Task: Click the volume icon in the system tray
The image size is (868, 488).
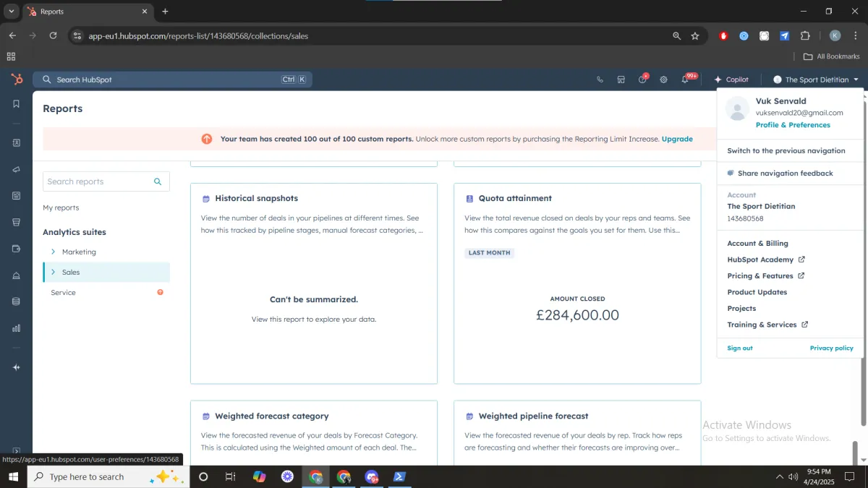Action: 793,476
